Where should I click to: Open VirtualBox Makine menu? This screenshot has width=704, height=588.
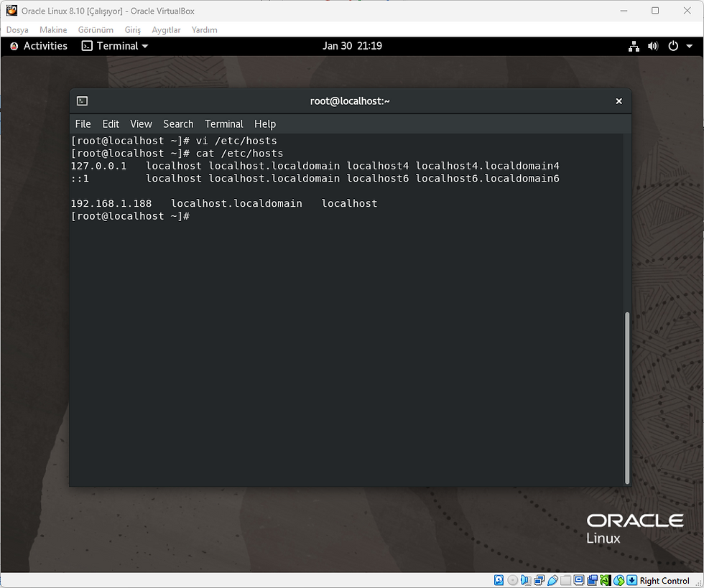(x=53, y=29)
